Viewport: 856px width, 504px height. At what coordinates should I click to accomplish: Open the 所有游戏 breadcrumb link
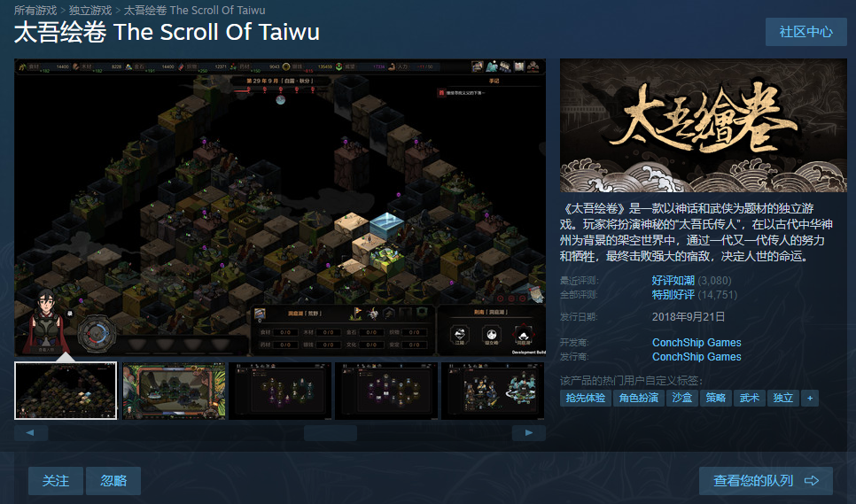tap(35, 11)
